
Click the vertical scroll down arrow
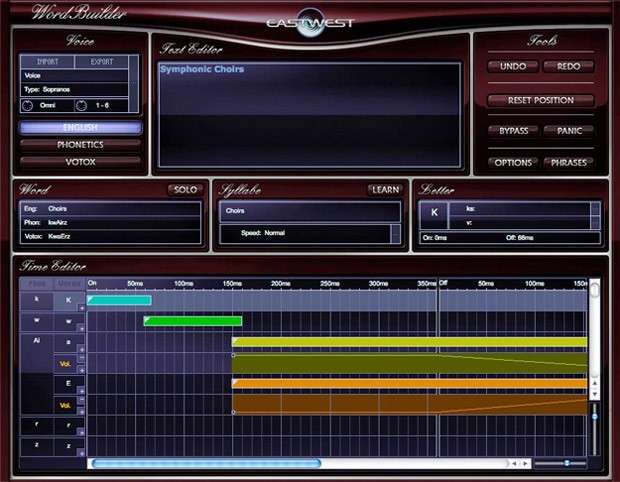594,394
